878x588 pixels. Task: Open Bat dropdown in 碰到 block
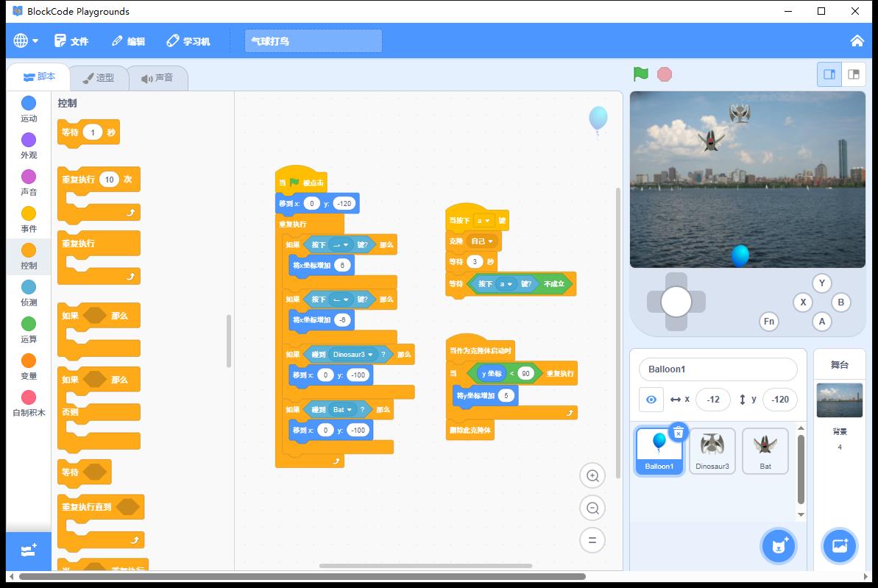(342, 409)
